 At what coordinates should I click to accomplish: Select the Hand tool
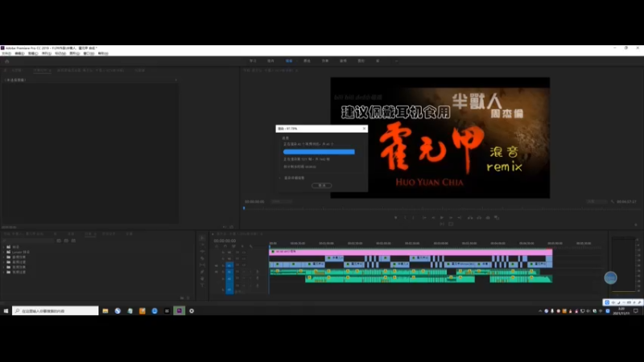(202, 278)
